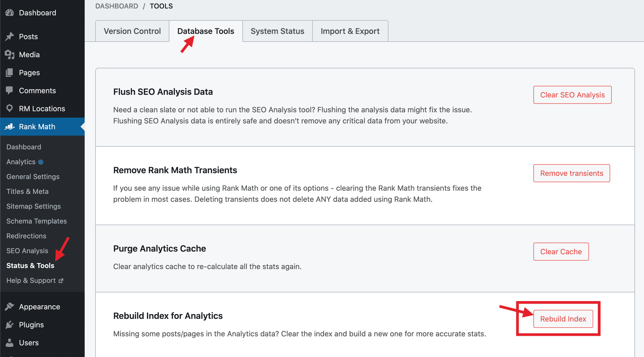Click the DASHBOARD breadcrumb link

point(117,6)
